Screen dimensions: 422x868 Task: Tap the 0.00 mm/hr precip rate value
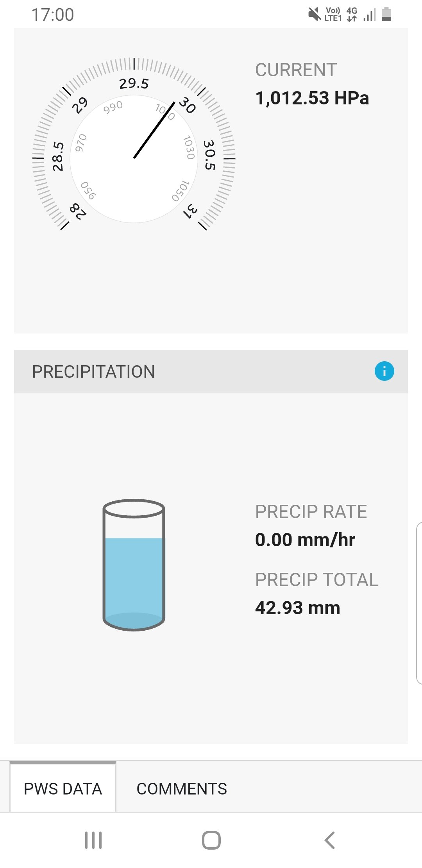click(x=305, y=540)
